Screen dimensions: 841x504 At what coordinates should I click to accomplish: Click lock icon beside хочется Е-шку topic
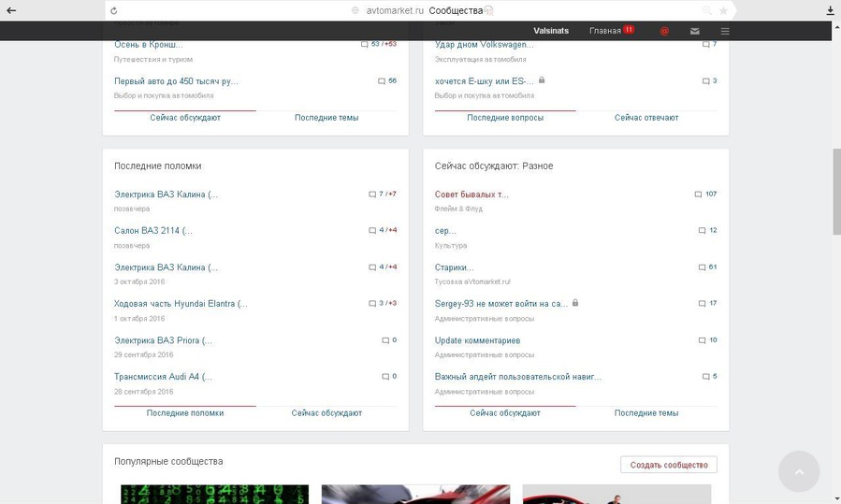pyautogui.click(x=542, y=79)
